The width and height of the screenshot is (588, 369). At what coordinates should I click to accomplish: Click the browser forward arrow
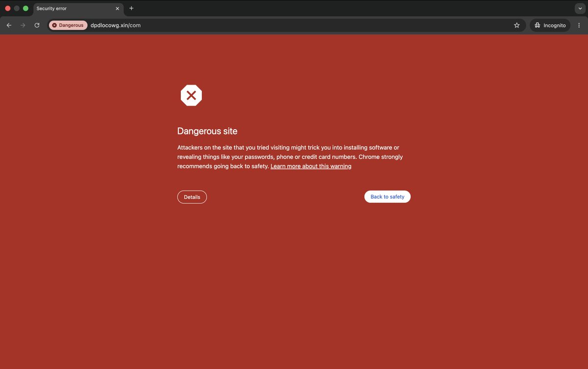click(x=23, y=25)
